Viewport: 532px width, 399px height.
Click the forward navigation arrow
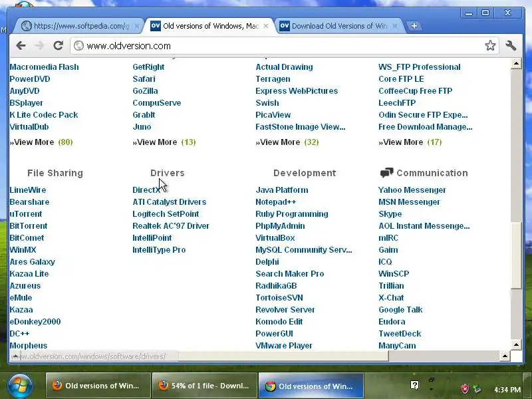click(39, 45)
